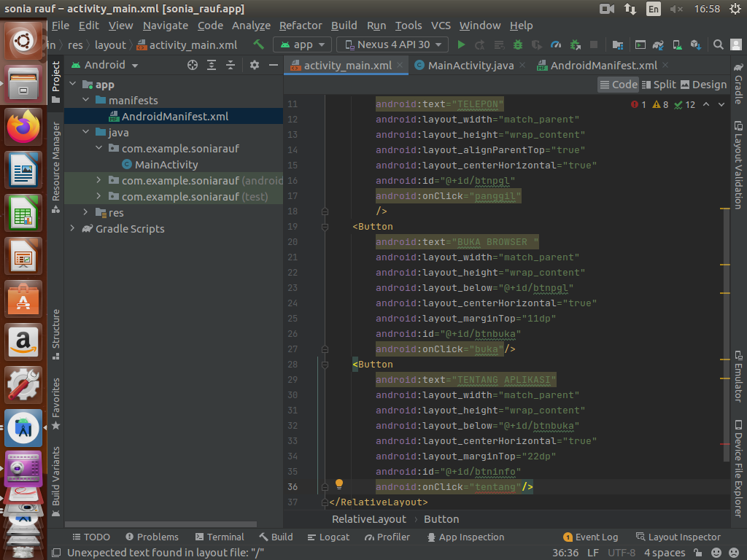Open the Android project view dropdown
The width and height of the screenshot is (747, 560).
coord(104,65)
